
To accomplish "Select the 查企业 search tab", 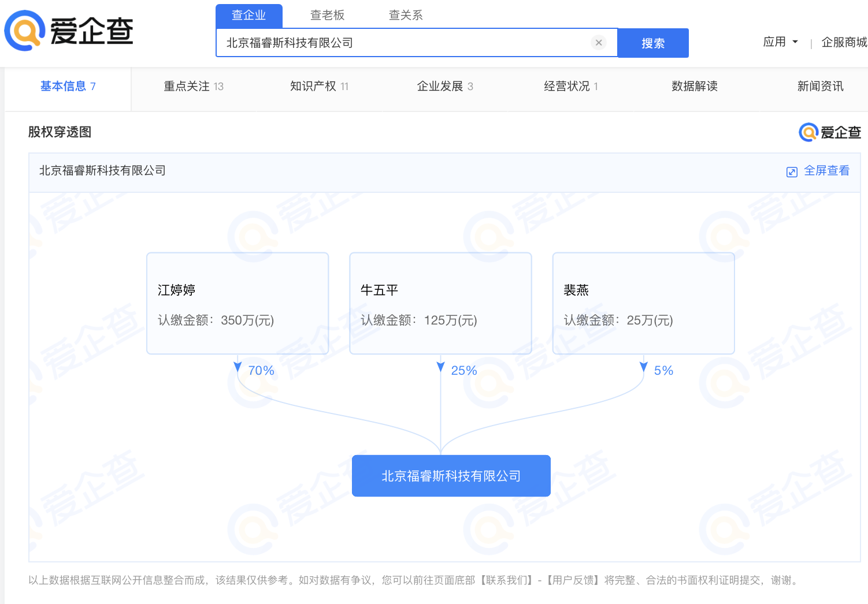I will (249, 16).
